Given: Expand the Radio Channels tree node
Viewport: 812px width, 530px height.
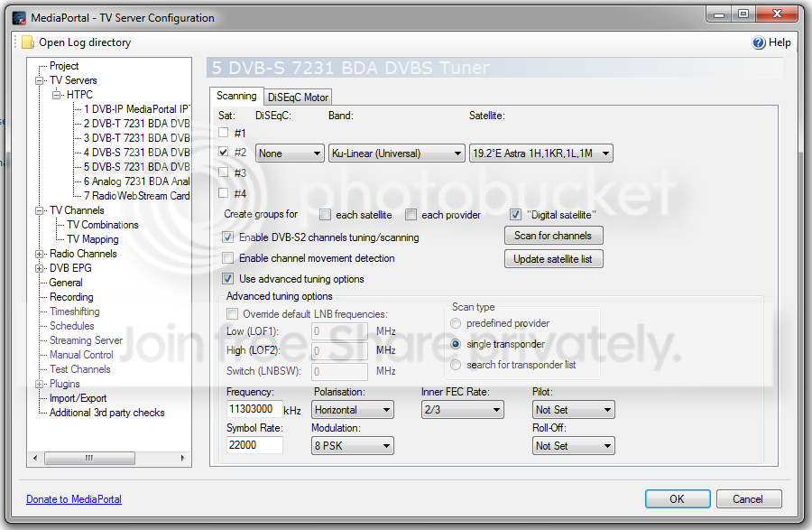Looking at the screenshot, I should pyautogui.click(x=40, y=255).
